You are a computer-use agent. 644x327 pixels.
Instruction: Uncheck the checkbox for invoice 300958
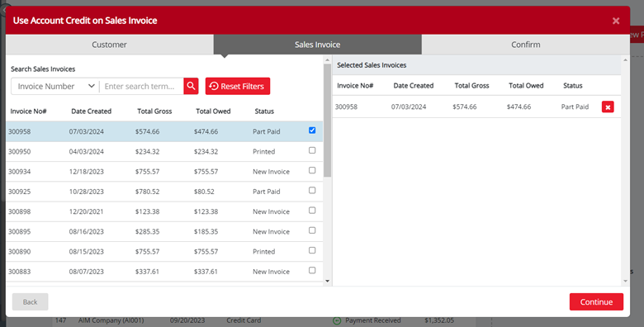(312, 130)
